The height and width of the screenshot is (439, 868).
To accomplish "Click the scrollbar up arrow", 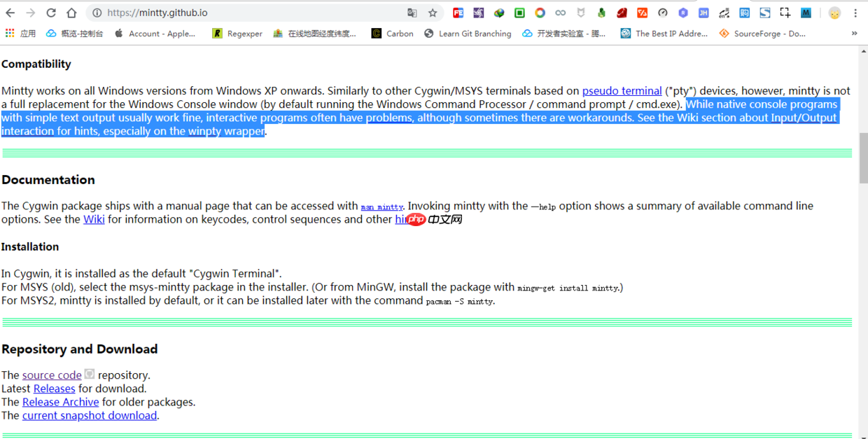I will click(x=863, y=50).
